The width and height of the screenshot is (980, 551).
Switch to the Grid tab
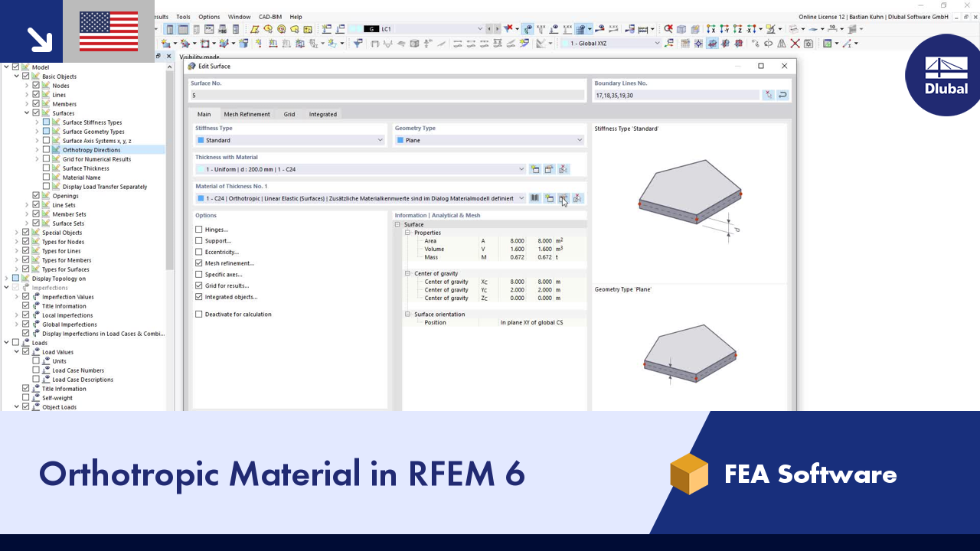click(289, 114)
